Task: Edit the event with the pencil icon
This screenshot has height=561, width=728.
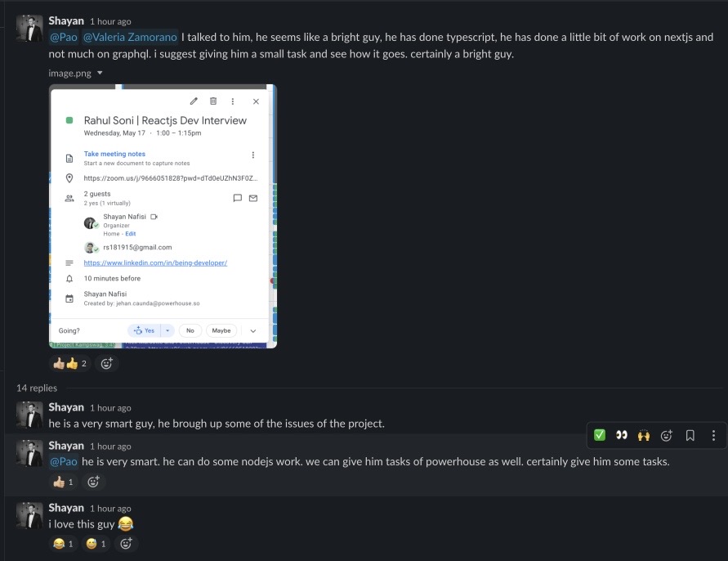Action: coord(194,101)
